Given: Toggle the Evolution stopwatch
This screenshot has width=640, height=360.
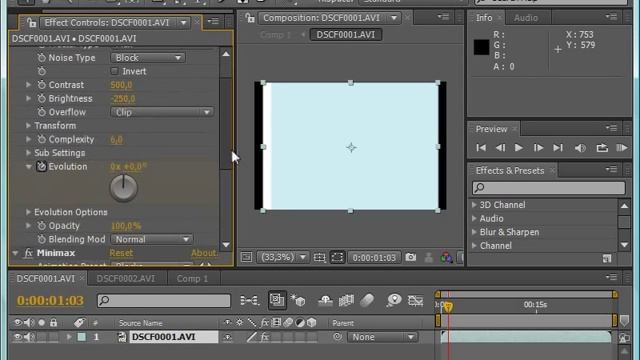Looking at the screenshot, I should coord(41,167).
